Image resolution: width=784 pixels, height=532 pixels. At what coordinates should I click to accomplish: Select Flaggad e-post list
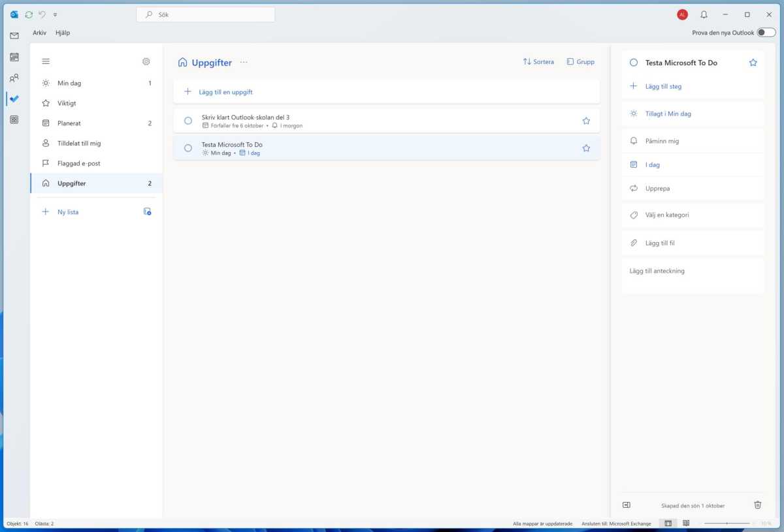97,163
